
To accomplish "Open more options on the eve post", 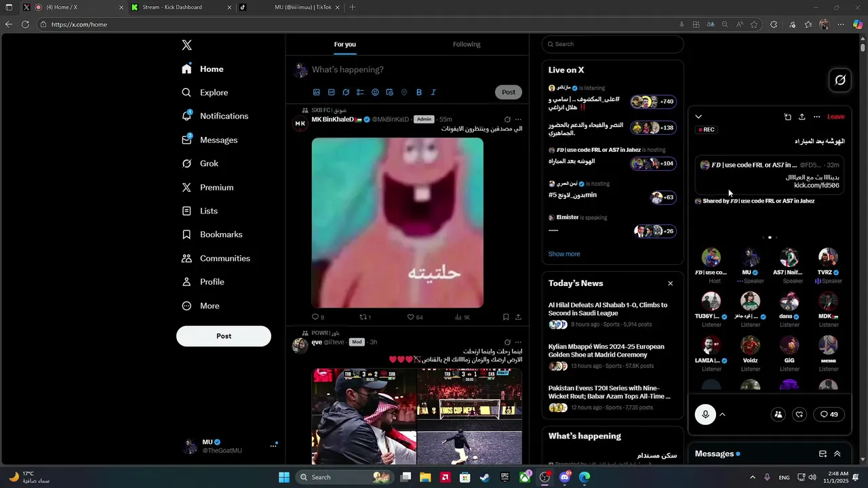I will tap(518, 342).
